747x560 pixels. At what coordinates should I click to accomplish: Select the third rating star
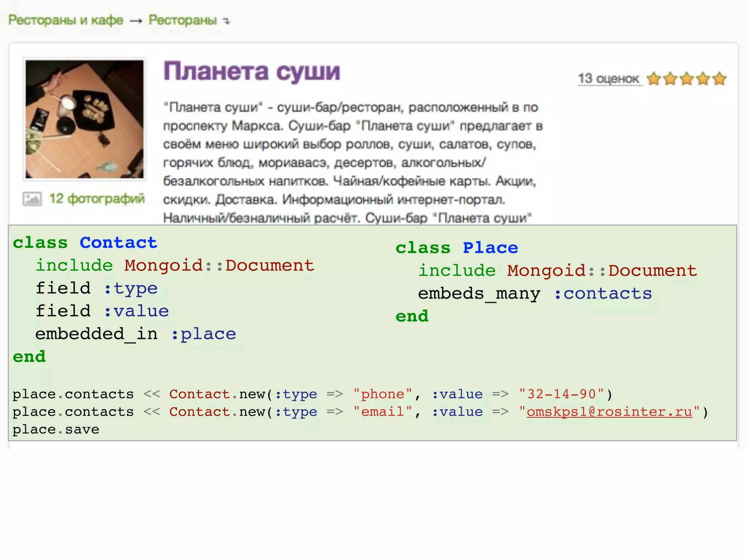click(x=686, y=78)
